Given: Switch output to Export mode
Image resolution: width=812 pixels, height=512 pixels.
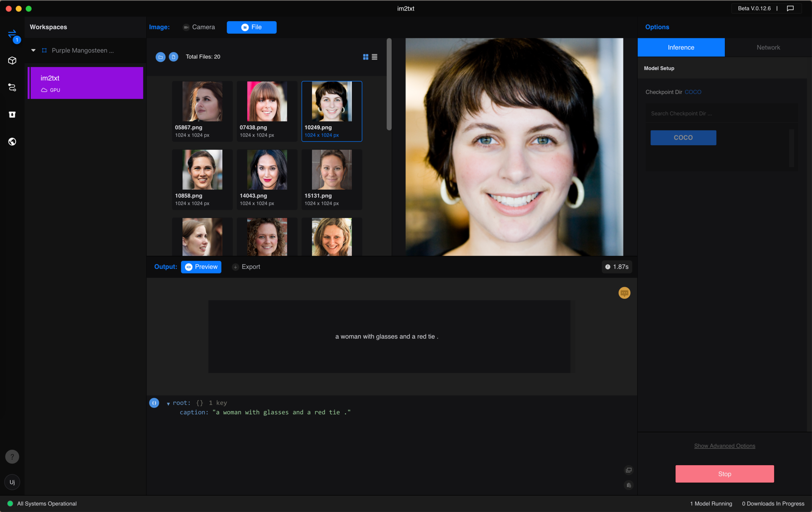Looking at the screenshot, I should tap(246, 267).
